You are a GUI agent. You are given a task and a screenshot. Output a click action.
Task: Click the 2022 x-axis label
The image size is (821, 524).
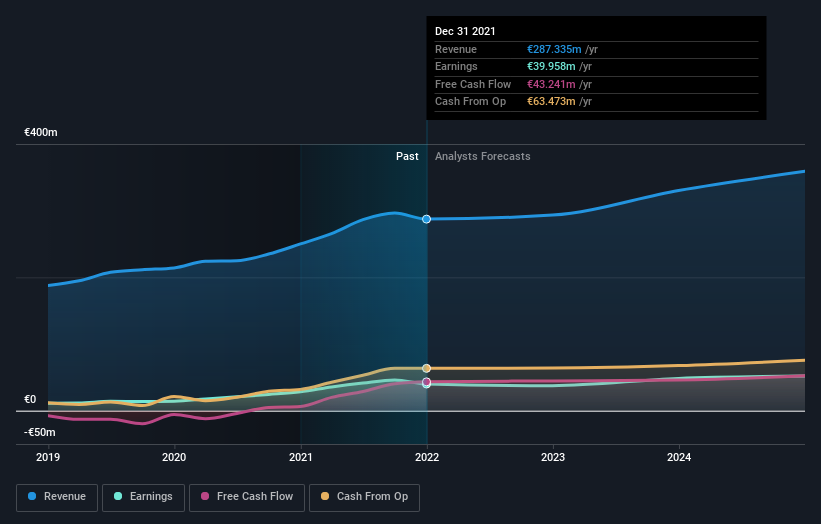pos(427,458)
